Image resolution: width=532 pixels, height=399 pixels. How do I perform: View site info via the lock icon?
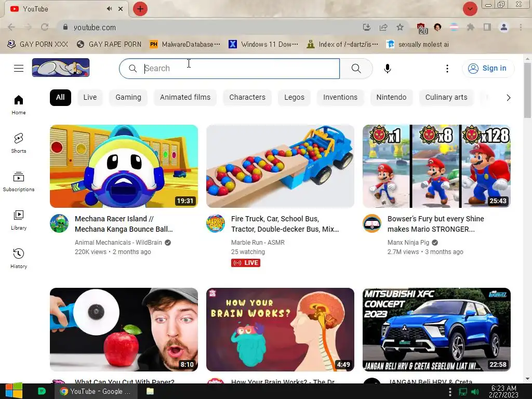pyautogui.click(x=65, y=27)
